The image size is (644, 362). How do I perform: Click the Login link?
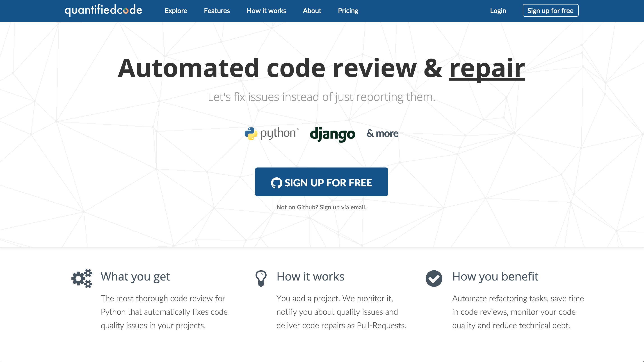[498, 11]
